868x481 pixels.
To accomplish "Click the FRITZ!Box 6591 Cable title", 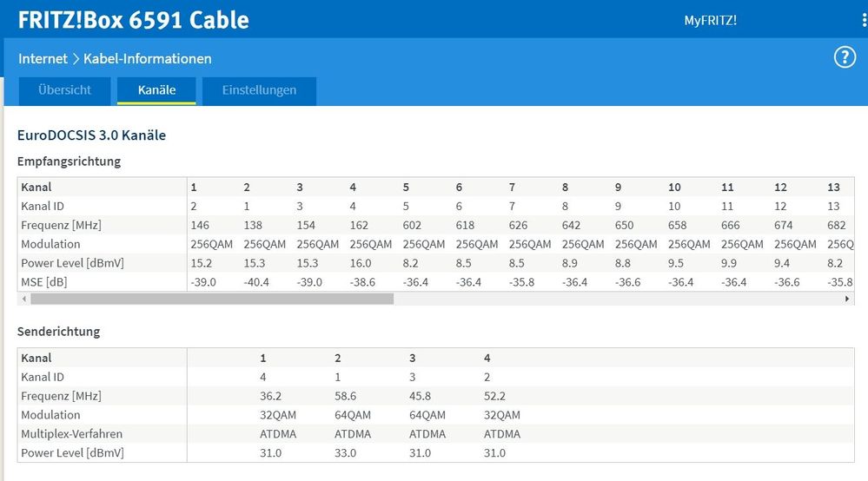I will point(133,19).
